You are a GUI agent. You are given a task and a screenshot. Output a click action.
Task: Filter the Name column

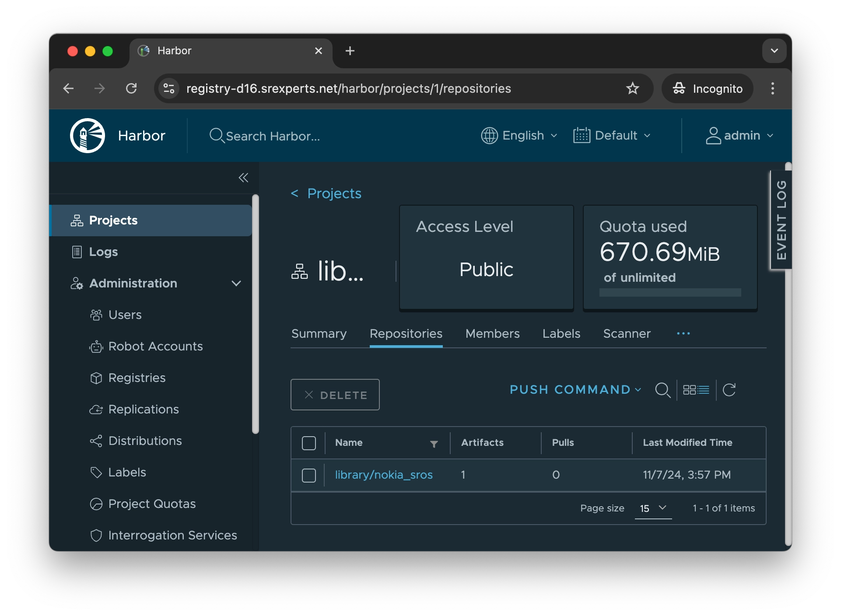pos(434,444)
